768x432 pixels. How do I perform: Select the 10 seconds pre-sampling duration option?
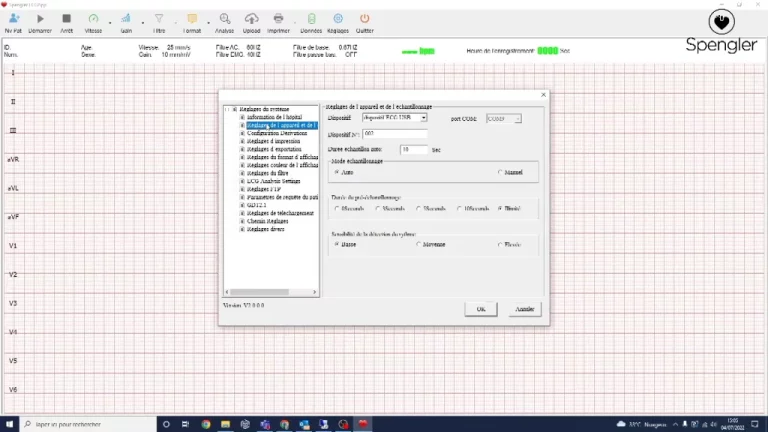(x=459, y=208)
